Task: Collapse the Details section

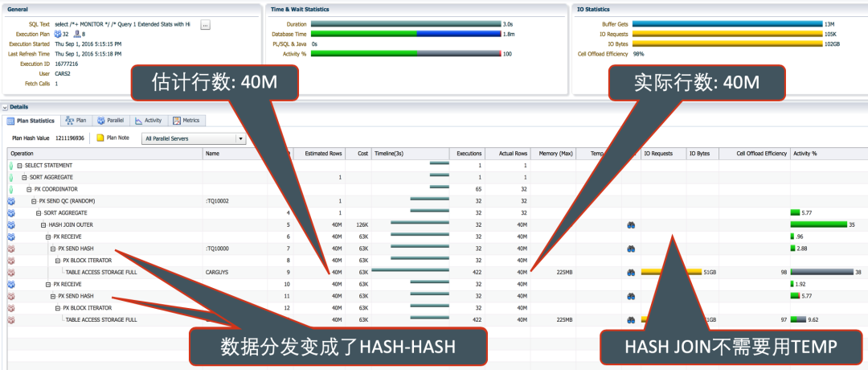Action: click(5, 107)
